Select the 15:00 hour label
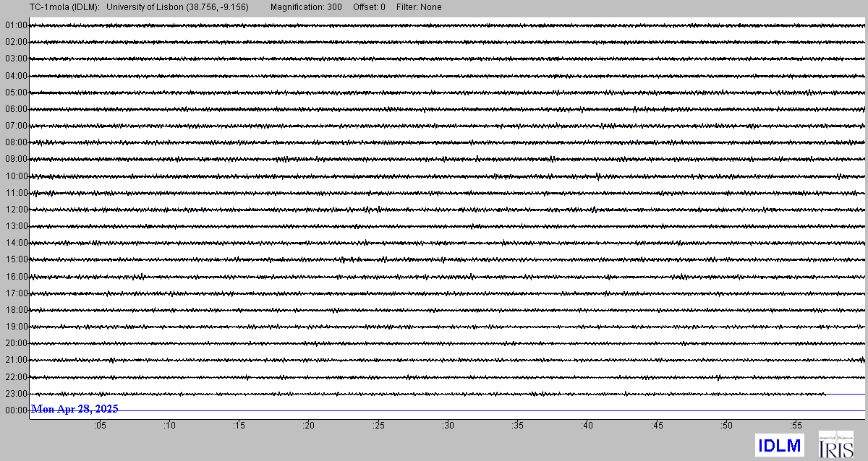Screen dimensions: 868x461 16,259
